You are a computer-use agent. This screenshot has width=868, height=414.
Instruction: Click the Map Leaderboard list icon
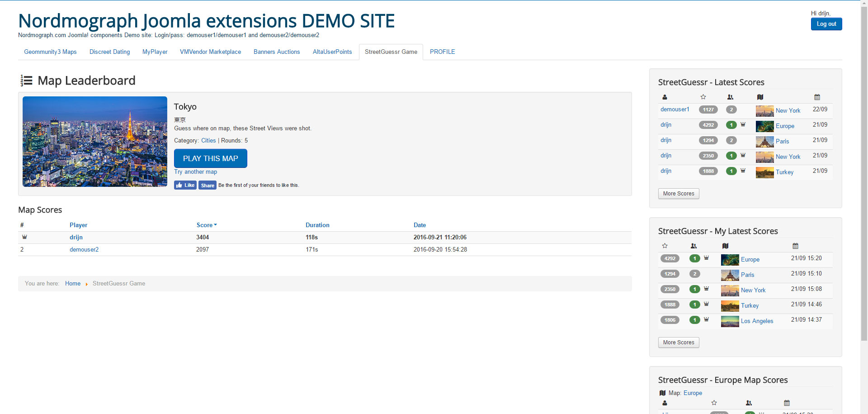click(x=26, y=81)
